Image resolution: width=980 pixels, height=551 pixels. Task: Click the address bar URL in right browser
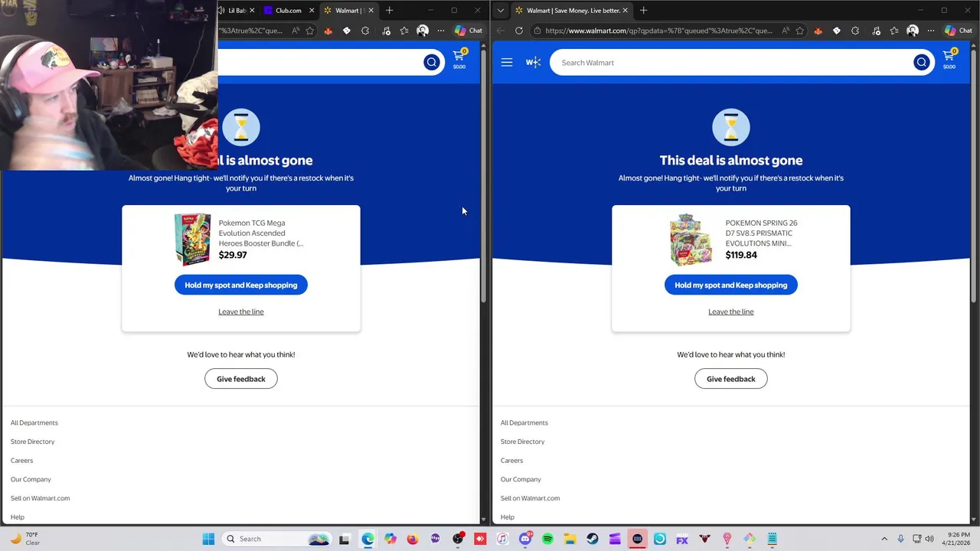(658, 31)
